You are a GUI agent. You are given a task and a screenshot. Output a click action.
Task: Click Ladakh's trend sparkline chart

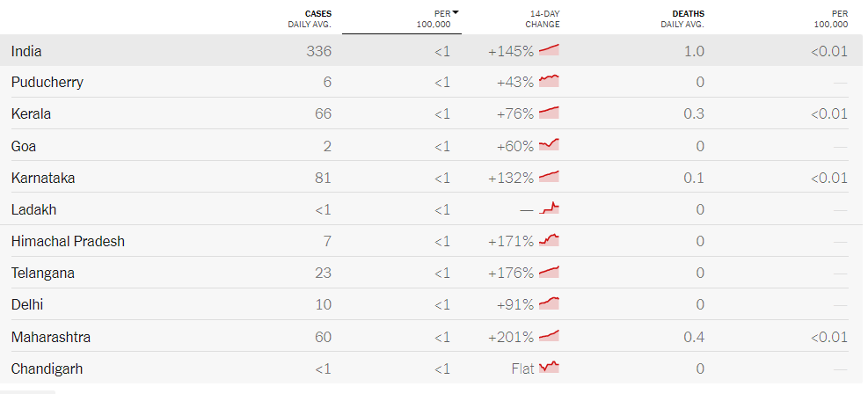point(549,208)
